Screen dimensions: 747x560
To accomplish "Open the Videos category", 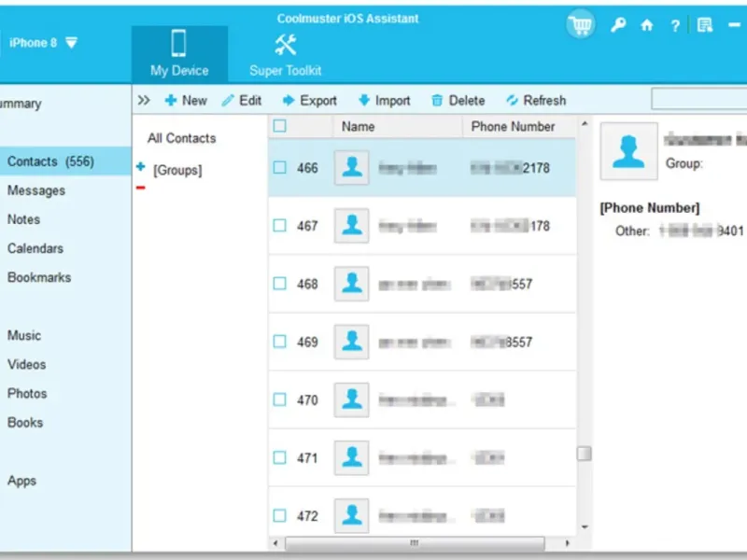I will [x=27, y=365].
